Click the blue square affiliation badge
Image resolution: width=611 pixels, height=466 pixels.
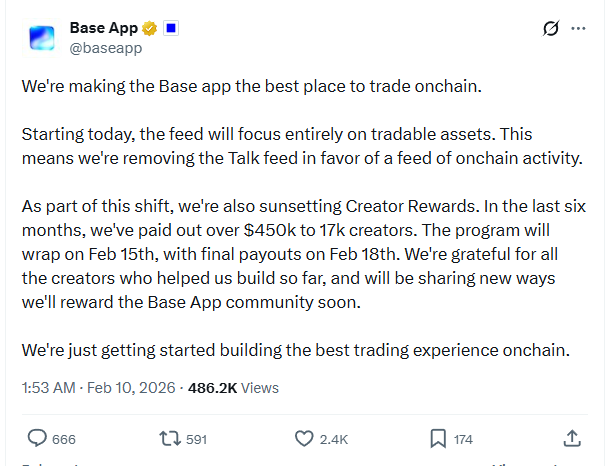tap(170, 27)
